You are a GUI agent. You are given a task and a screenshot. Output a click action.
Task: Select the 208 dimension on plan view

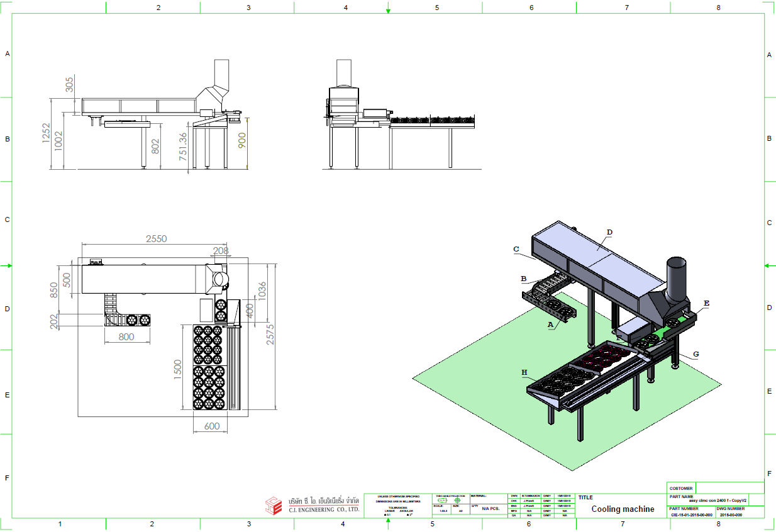coord(221,250)
